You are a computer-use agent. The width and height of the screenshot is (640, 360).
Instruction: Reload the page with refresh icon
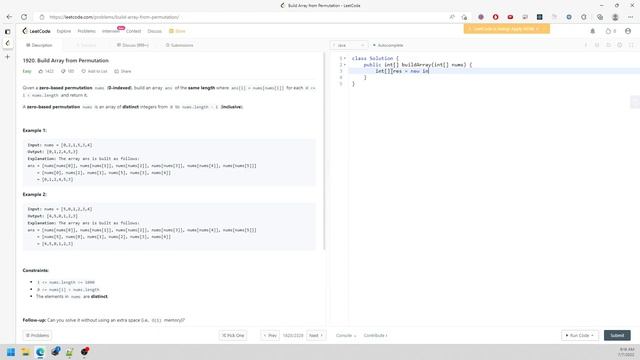point(24,17)
